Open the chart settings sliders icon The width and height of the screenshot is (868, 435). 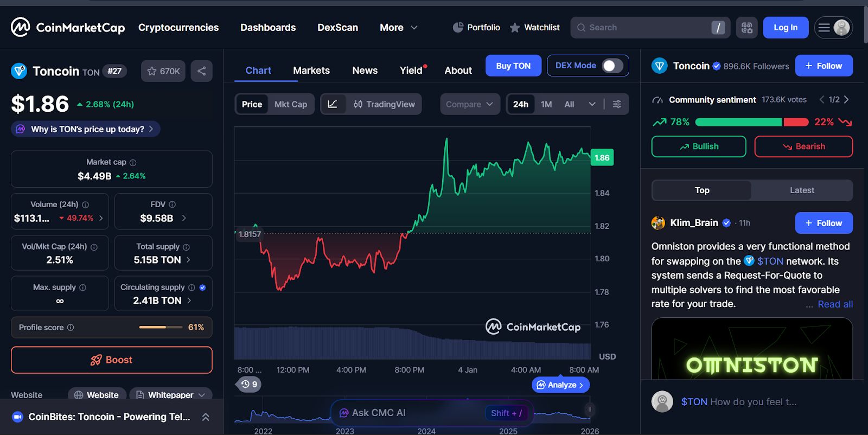617,104
